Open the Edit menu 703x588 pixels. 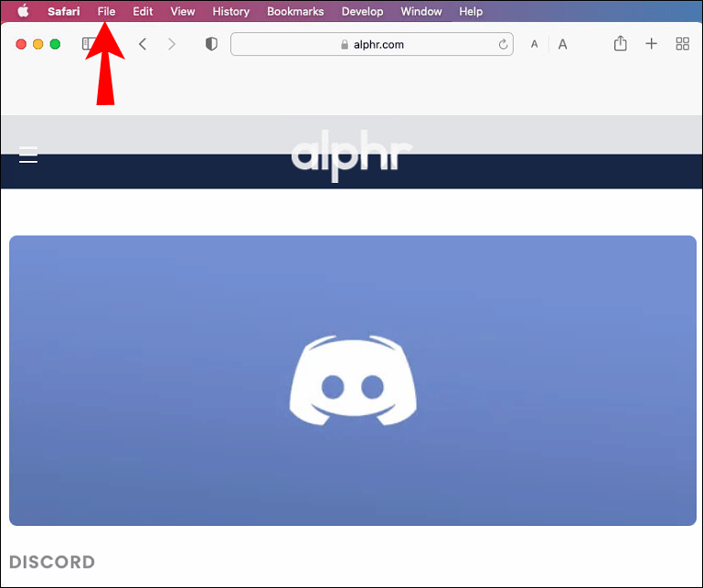point(143,11)
